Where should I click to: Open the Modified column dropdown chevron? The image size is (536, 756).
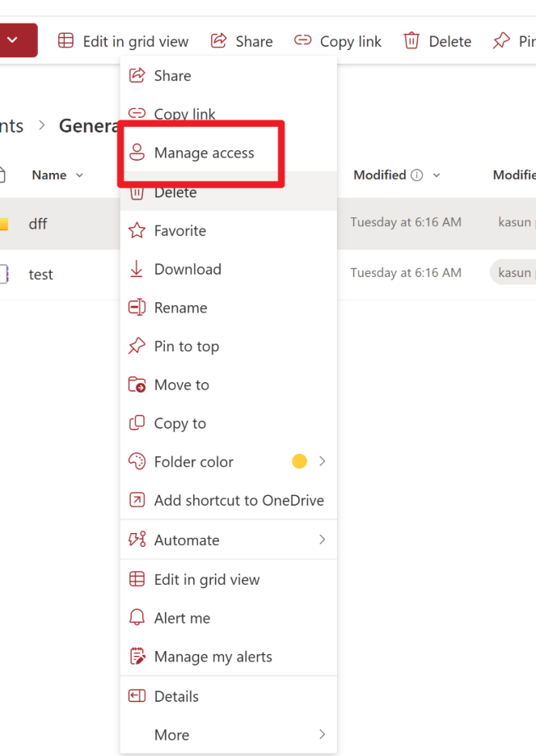tap(437, 175)
